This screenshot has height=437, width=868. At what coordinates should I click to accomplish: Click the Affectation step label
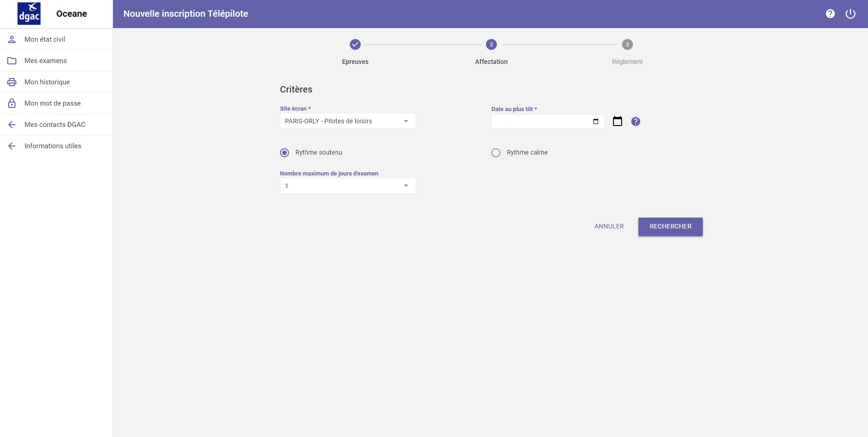pyautogui.click(x=491, y=62)
